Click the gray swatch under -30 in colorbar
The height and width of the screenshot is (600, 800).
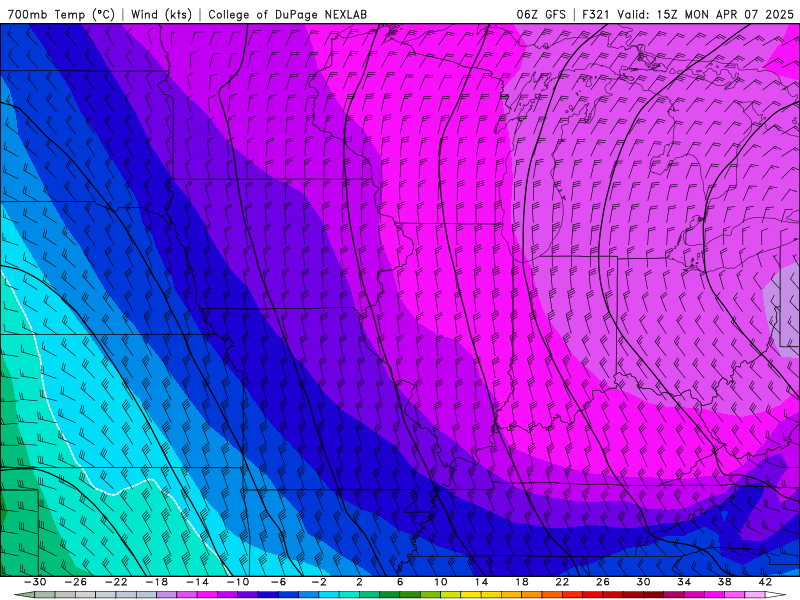click(45, 595)
